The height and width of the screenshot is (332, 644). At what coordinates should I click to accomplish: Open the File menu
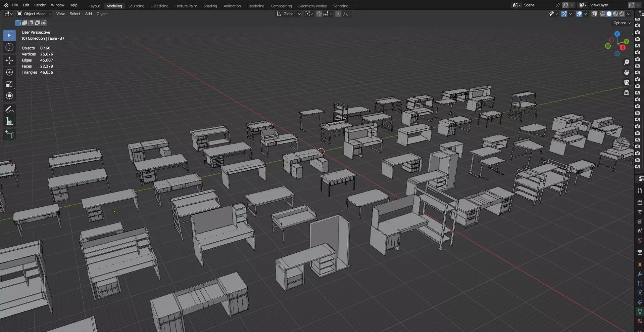(15, 5)
